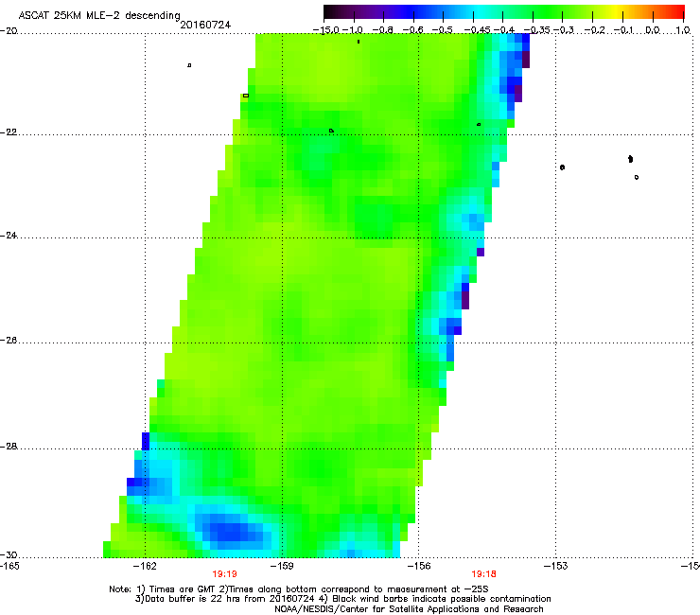Screen dimensions: 700x615
Task: Click the -0.2 color scale label
Action: point(594,30)
